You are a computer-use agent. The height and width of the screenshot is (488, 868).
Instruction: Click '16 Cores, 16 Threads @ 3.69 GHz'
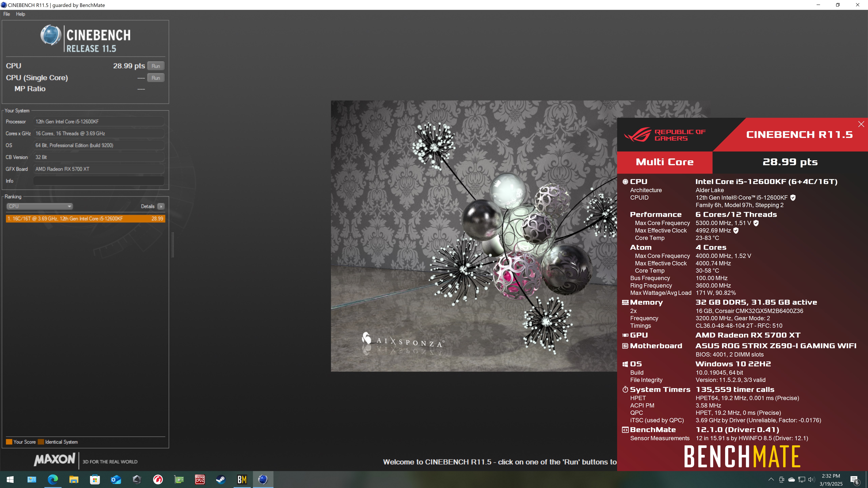click(x=99, y=133)
